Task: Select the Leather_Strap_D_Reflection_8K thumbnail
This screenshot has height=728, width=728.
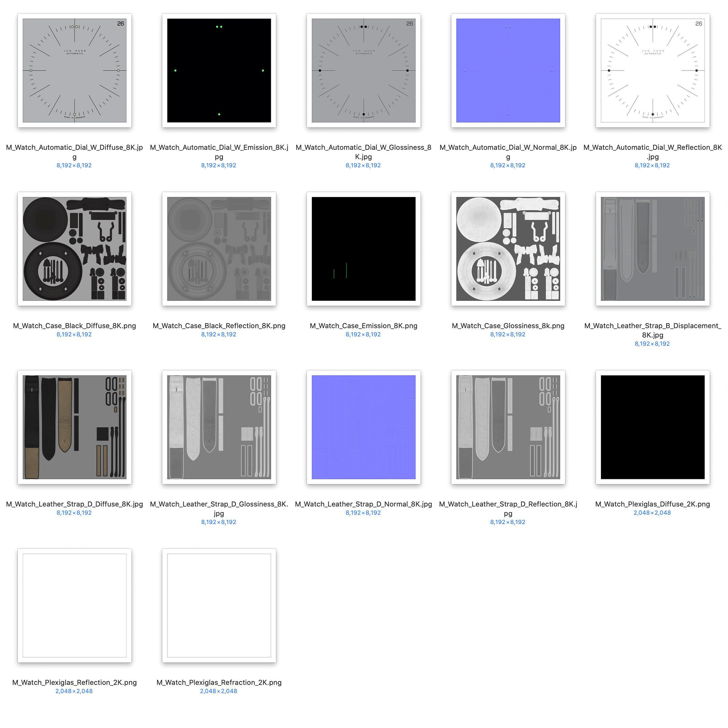Action: 508,427
